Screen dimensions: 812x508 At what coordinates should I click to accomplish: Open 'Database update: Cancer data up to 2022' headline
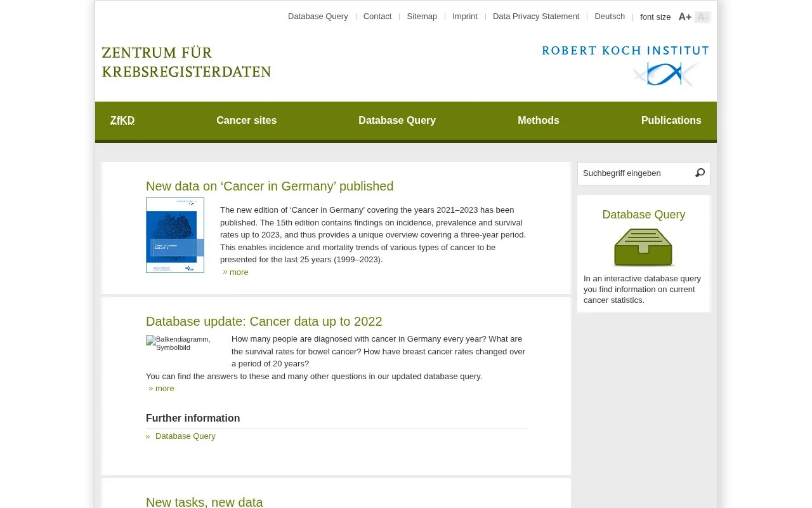[264, 321]
